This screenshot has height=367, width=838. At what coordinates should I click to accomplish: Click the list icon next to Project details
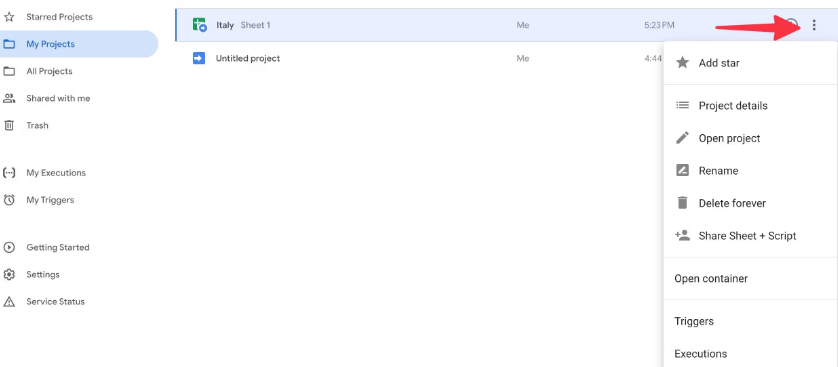[682, 106]
